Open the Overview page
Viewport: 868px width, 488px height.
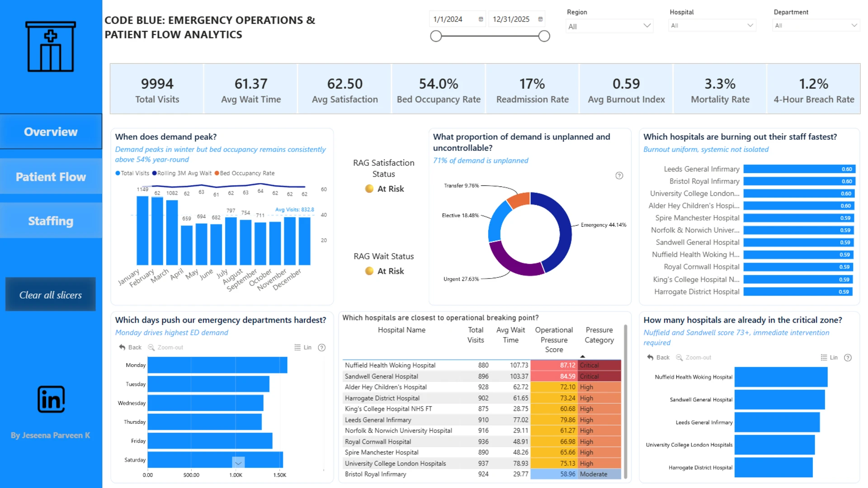tap(51, 131)
